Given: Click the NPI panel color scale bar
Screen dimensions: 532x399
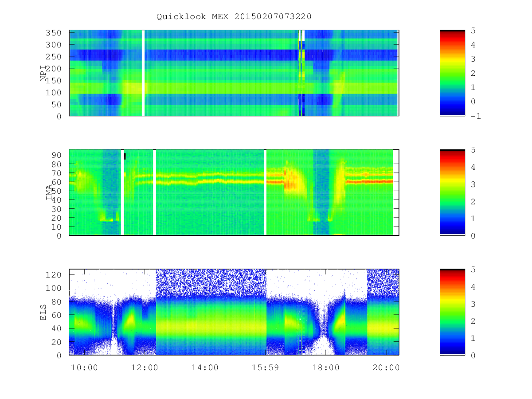Looking at the screenshot, I should pyautogui.click(x=452, y=73).
